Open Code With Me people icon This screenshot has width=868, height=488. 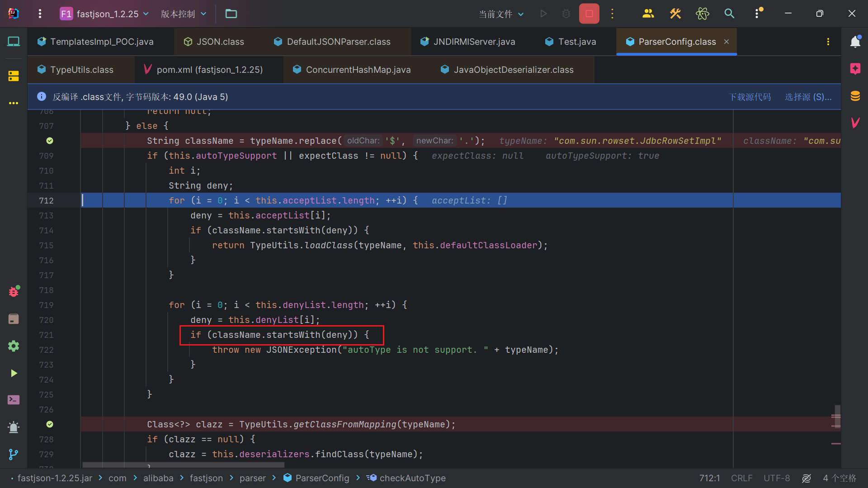tap(648, 14)
